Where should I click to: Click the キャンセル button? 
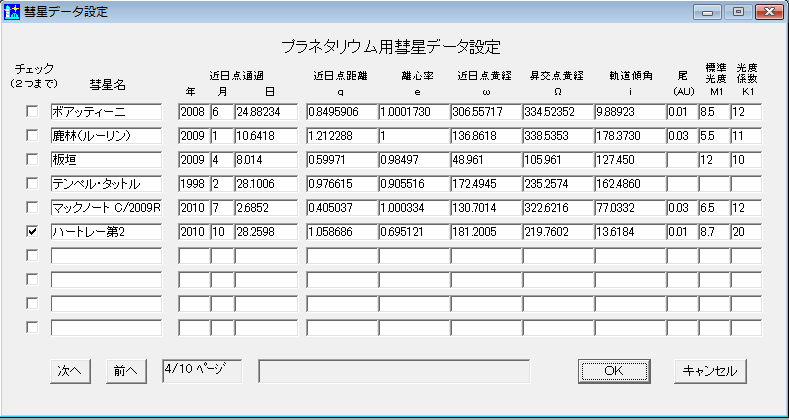[709, 370]
